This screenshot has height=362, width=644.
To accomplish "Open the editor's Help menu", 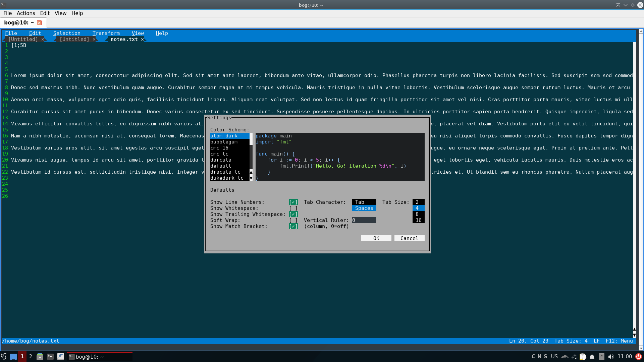I will [162, 33].
